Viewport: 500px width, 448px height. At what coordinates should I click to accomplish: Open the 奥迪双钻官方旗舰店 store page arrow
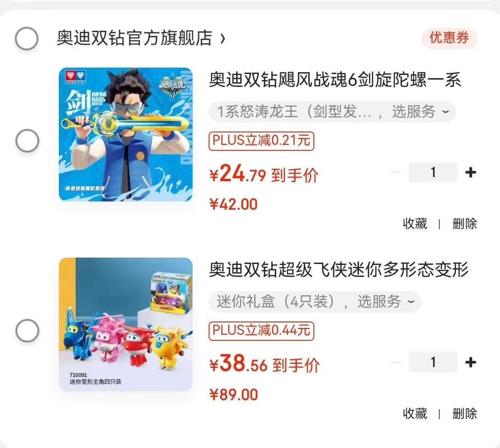[223, 39]
